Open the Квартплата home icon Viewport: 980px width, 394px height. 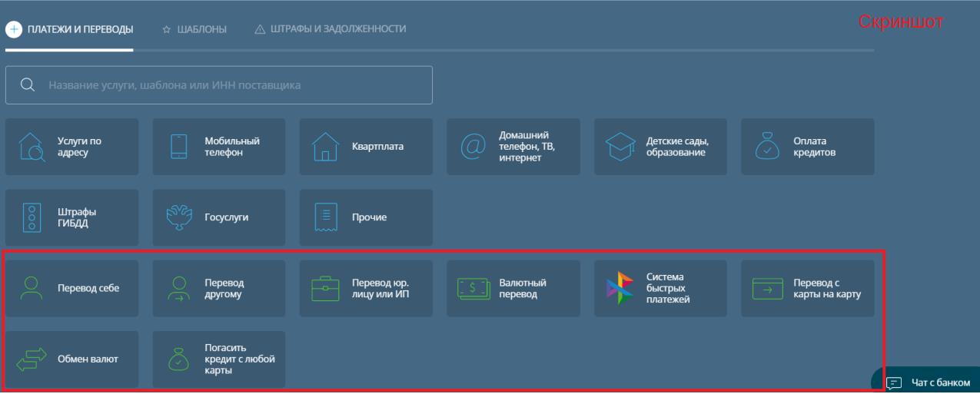326,147
